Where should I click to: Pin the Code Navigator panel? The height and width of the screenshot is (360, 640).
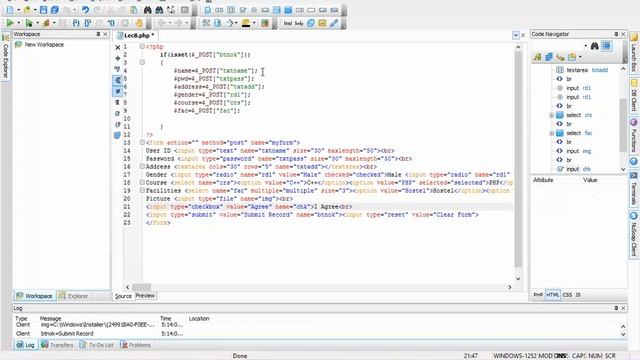[616, 34]
